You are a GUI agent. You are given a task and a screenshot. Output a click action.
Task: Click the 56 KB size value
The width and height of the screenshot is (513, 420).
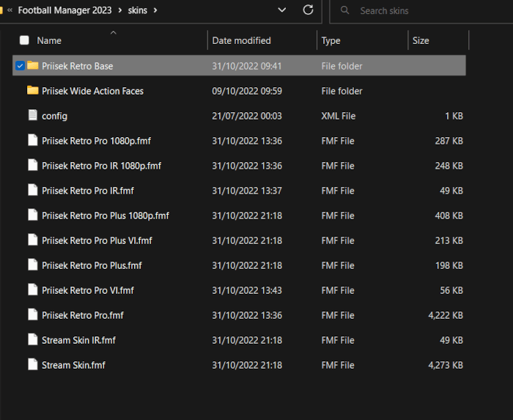point(451,290)
